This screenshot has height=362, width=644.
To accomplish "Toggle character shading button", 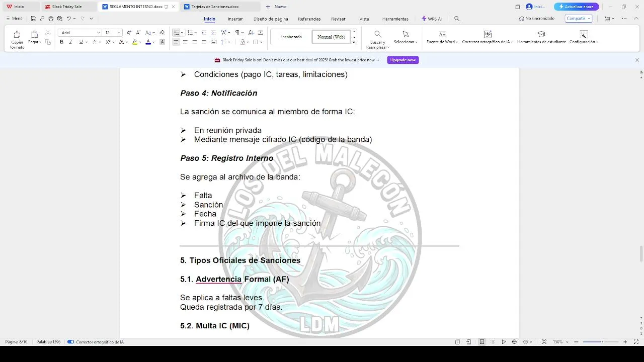I will coord(162,42).
